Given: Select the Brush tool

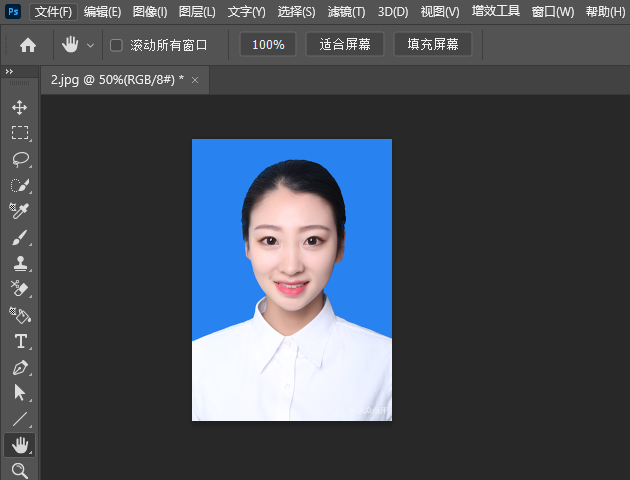Looking at the screenshot, I should click(20, 237).
